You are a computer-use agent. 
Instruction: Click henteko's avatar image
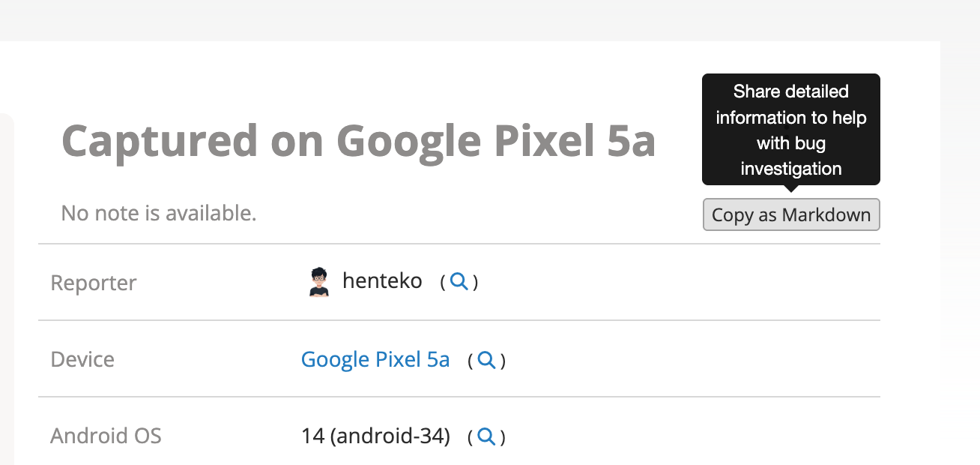(x=319, y=282)
